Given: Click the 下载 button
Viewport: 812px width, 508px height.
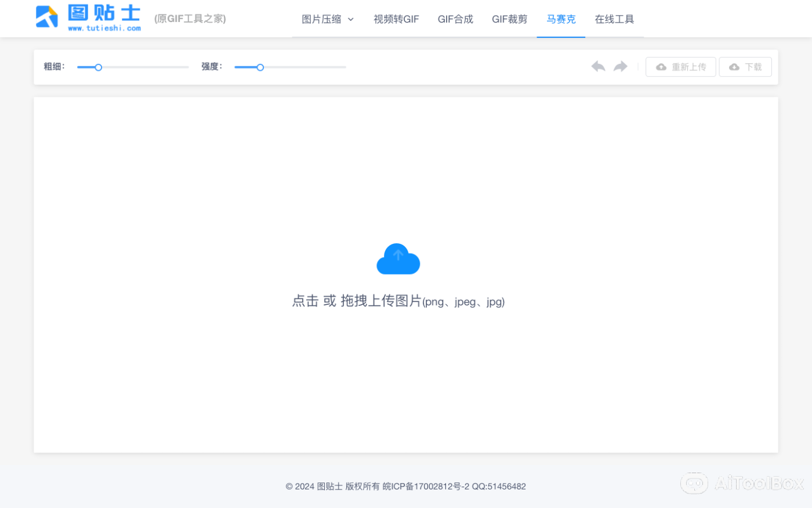Looking at the screenshot, I should coord(745,67).
